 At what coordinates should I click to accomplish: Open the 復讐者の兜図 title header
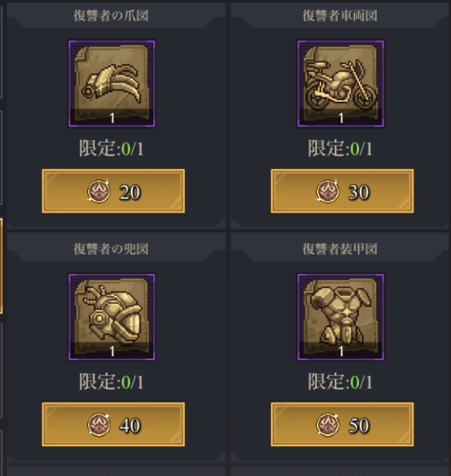[x=111, y=249]
